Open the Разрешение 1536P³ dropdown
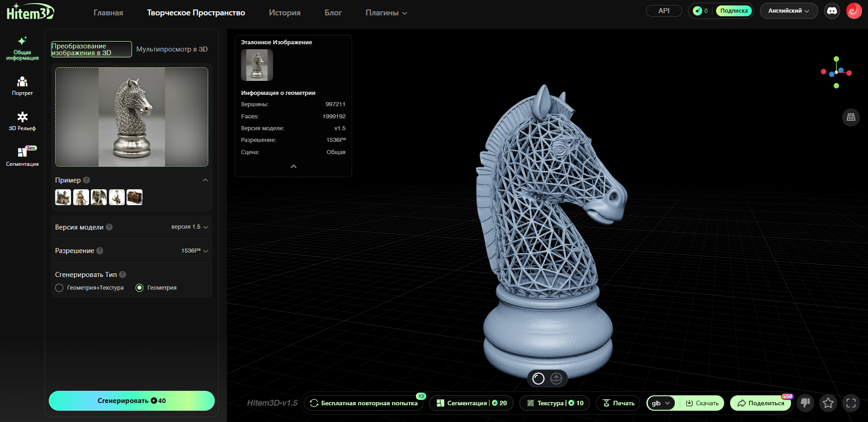This screenshot has width=868, height=422. point(194,251)
